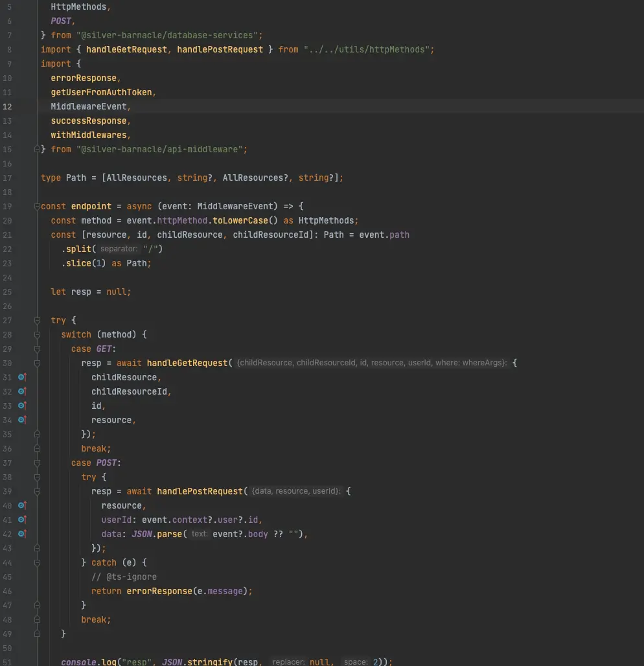This screenshot has height=666, width=644.
Task: Collapse the endpoint function at line 19
Action: 37,207
